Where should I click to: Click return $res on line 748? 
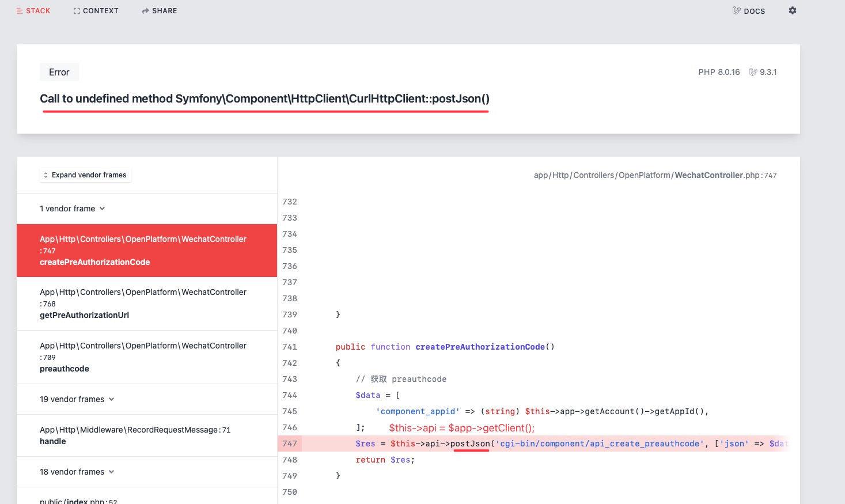click(x=385, y=460)
